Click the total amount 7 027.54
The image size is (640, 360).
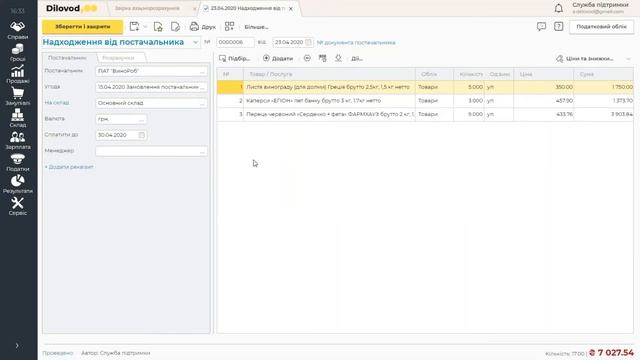pos(611,353)
